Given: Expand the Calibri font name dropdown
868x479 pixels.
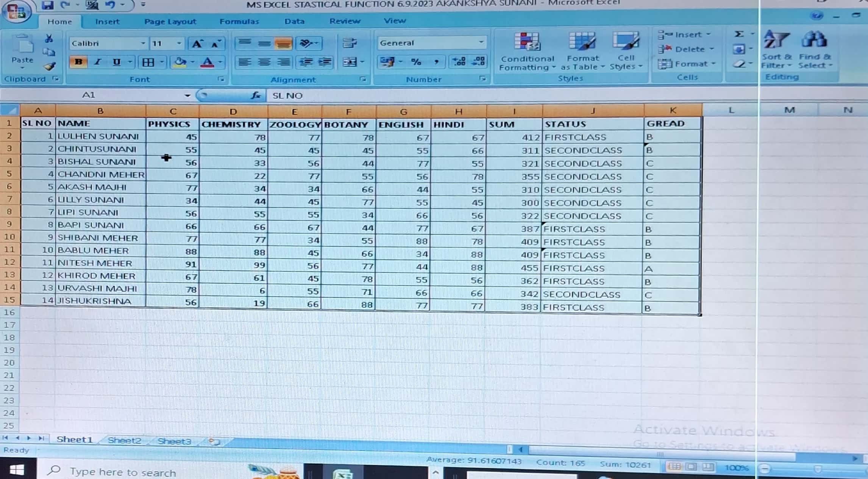Looking at the screenshot, I should click(143, 43).
